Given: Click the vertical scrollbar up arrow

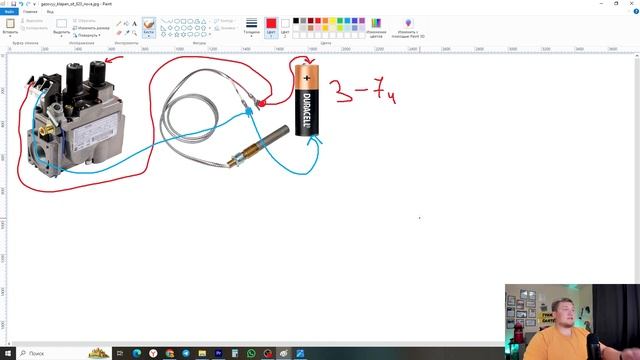Looking at the screenshot, I should [x=637, y=56].
